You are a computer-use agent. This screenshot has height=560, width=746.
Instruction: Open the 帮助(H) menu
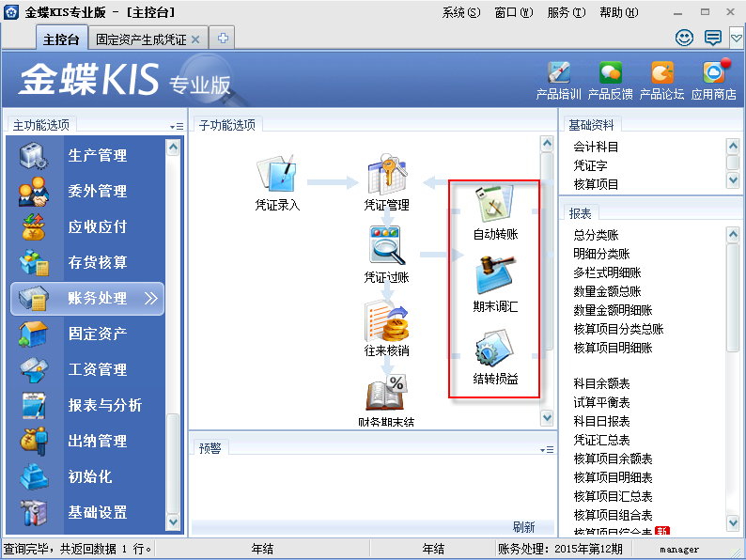[x=618, y=13]
